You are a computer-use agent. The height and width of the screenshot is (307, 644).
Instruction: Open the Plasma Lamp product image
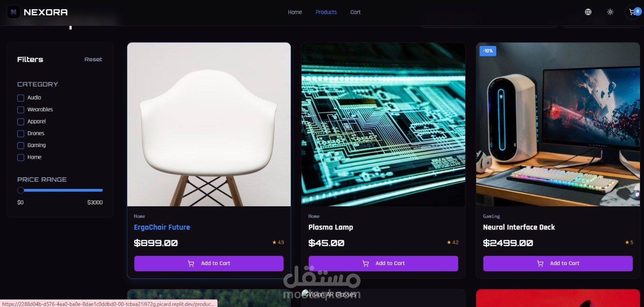[383, 124]
